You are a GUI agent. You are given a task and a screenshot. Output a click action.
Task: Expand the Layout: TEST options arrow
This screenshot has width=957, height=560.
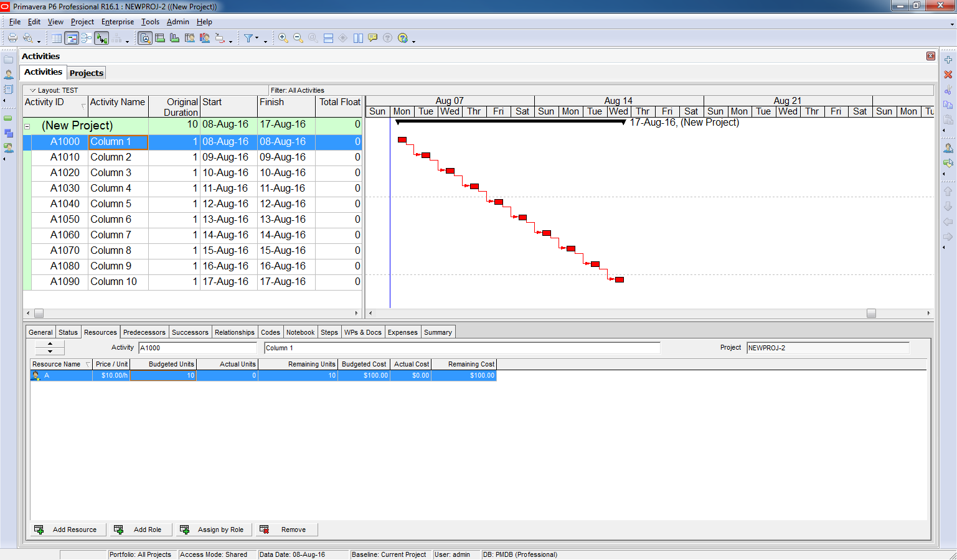click(x=33, y=90)
